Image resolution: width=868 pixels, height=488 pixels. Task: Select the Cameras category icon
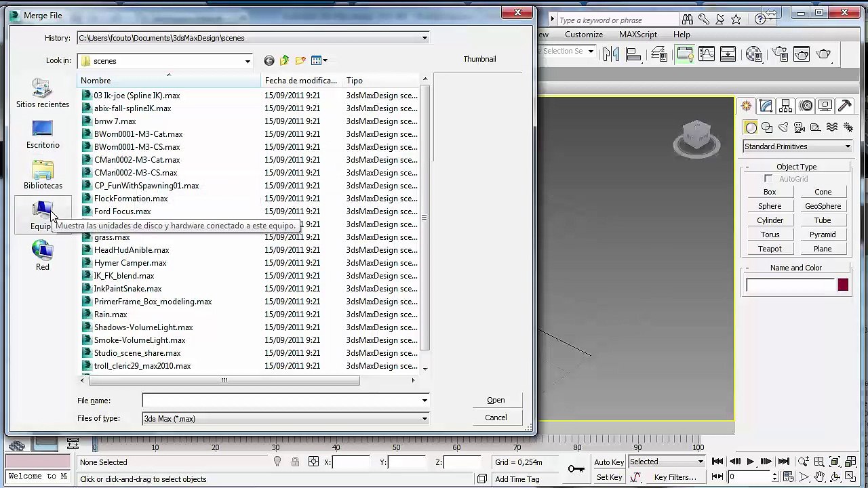point(800,127)
